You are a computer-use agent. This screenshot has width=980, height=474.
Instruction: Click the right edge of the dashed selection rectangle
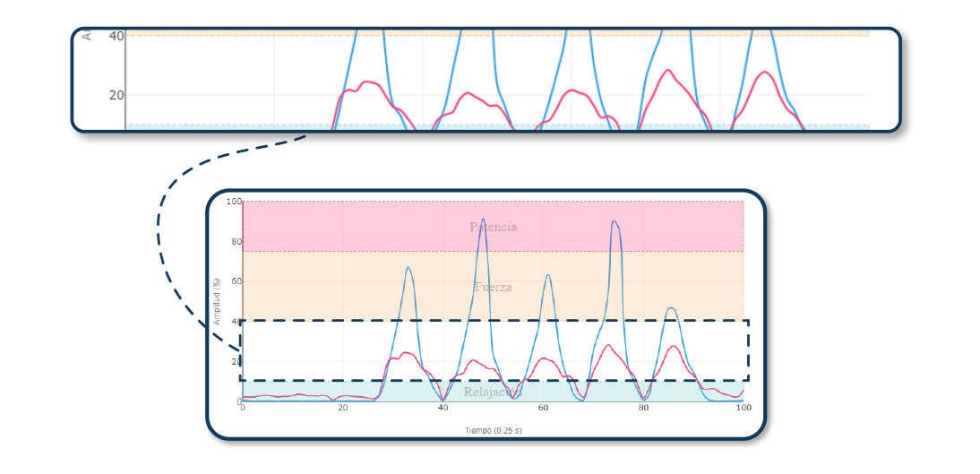point(748,350)
